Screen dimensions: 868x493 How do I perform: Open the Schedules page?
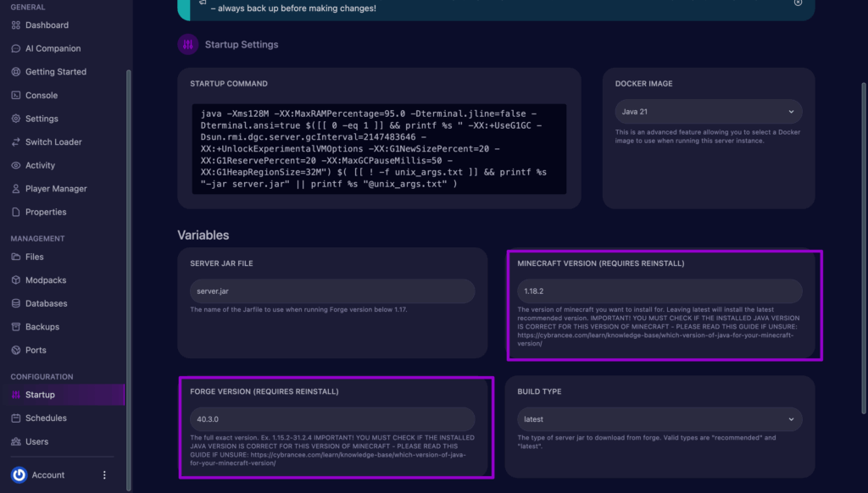[x=46, y=418]
